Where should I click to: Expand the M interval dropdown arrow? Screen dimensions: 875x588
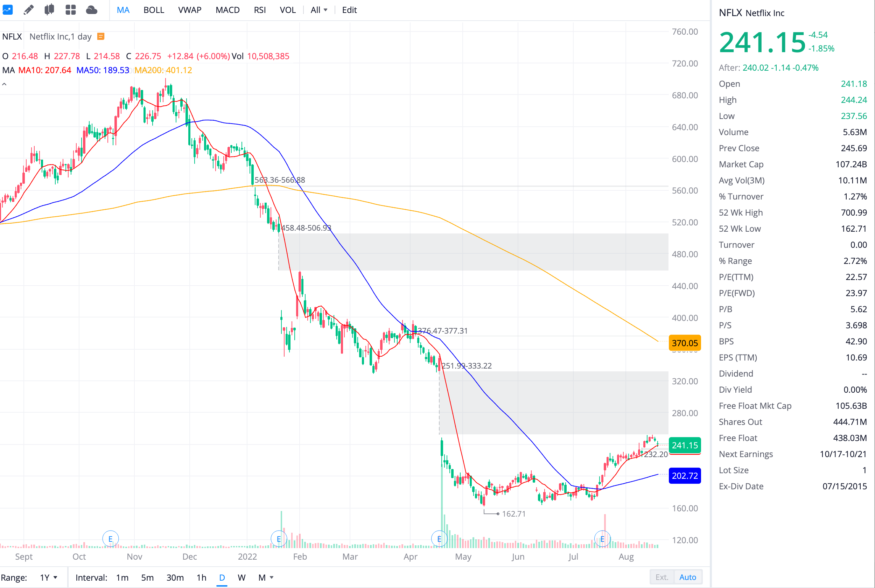tap(272, 577)
